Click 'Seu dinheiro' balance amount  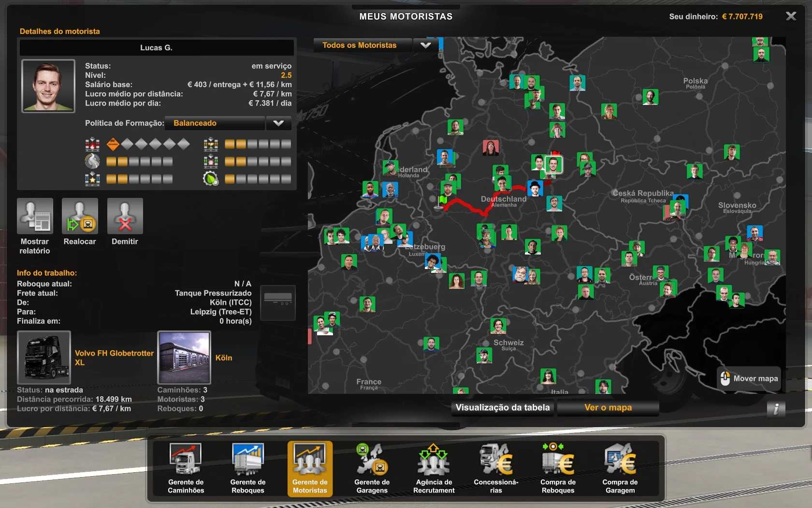pyautogui.click(x=742, y=16)
